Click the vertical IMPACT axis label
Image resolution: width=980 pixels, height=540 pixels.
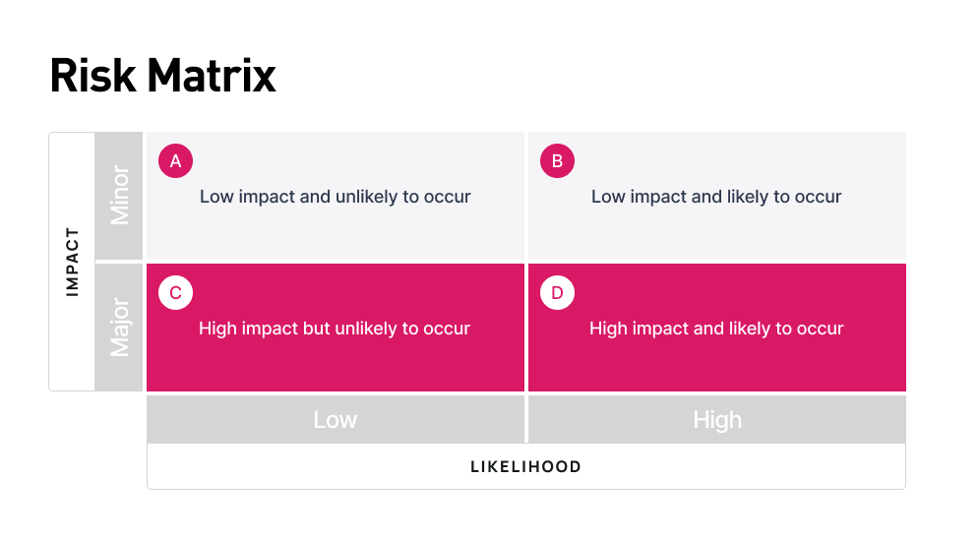pyautogui.click(x=72, y=262)
